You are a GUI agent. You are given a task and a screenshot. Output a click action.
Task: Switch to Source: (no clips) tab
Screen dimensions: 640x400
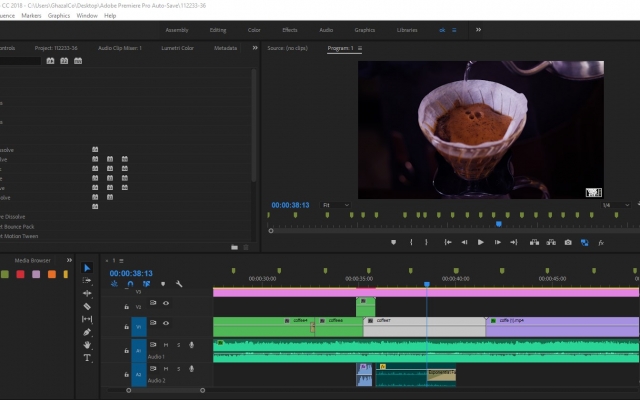click(x=287, y=48)
